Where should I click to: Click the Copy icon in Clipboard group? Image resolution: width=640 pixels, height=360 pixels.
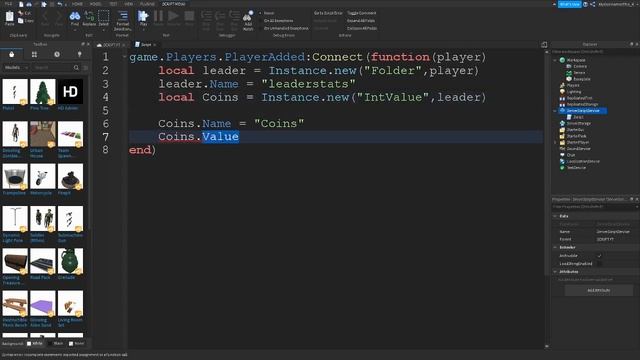pyautogui.click(x=21, y=20)
